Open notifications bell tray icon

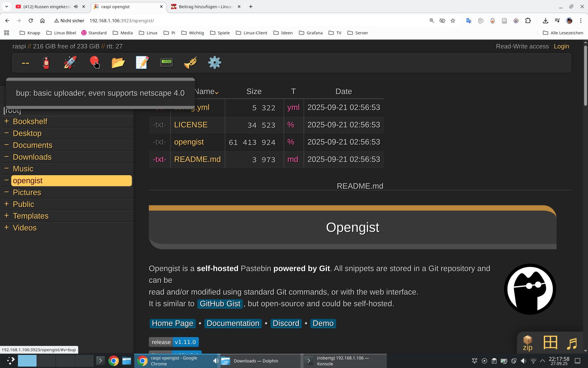[x=474, y=361]
